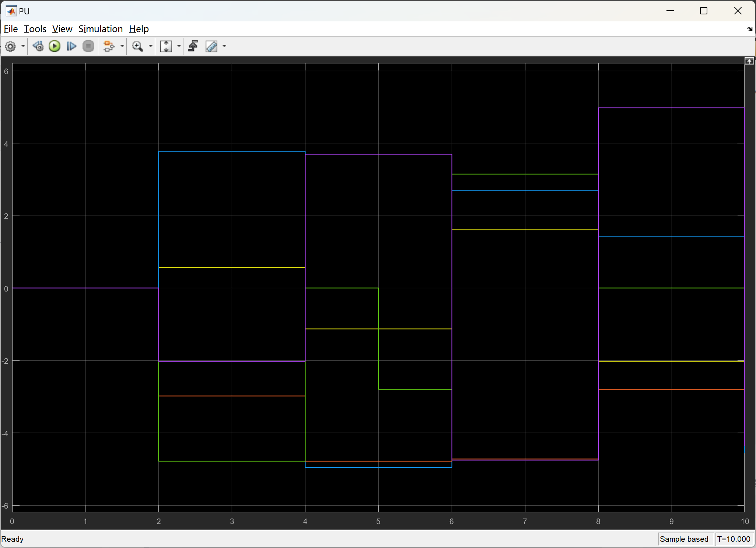Expand the axis scaling dropdown arrow
Image resolution: width=756 pixels, height=548 pixels.
point(179,46)
